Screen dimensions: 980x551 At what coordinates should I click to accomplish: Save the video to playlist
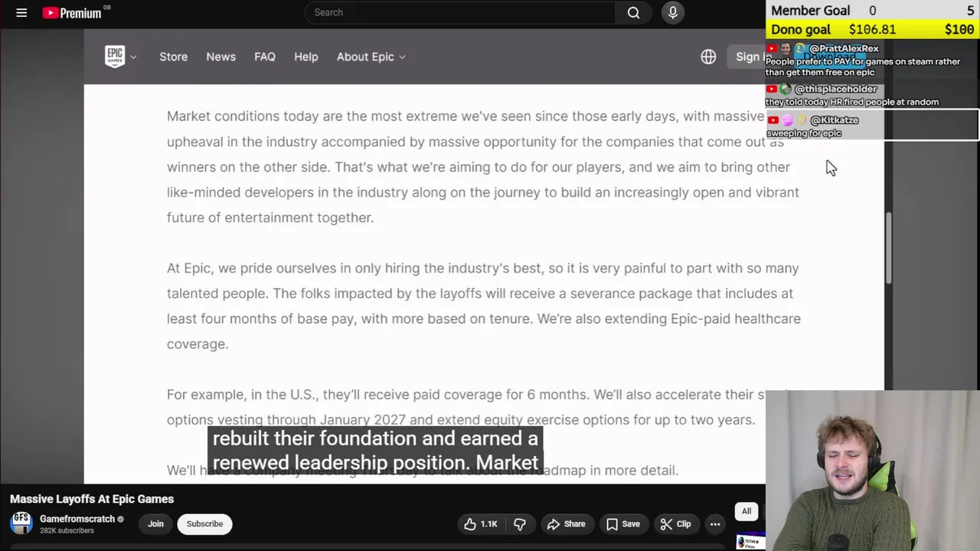(x=622, y=524)
